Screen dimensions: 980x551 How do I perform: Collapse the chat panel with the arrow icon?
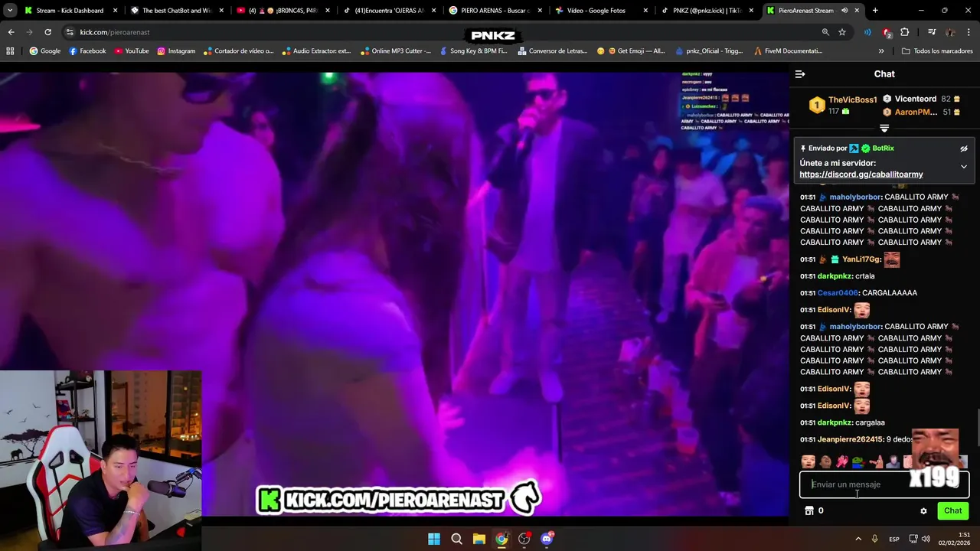pyautogui.click(x=800, y=74)
